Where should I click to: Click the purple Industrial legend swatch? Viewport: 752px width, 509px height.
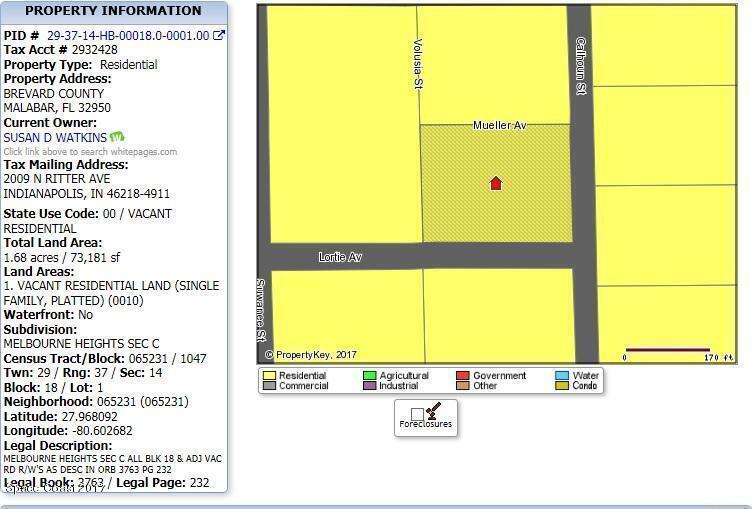pos(369,386)
